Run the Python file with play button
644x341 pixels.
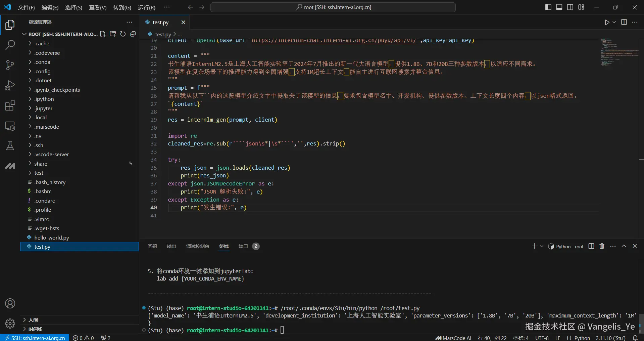pyautogui.click(x=607, y=22)
